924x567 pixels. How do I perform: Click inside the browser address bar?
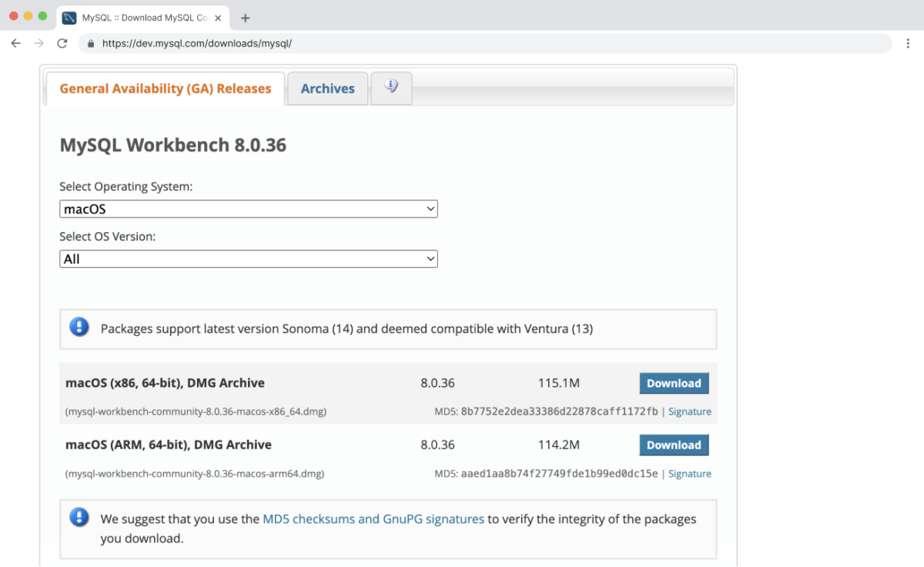tap(308, 44)
